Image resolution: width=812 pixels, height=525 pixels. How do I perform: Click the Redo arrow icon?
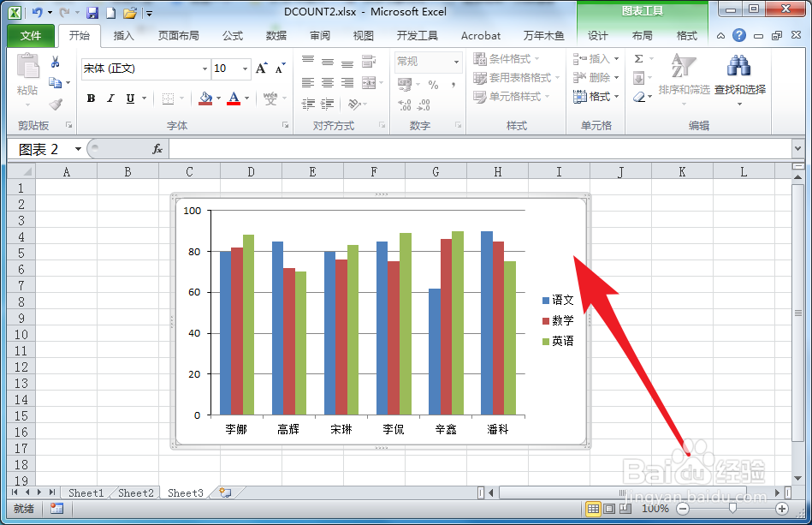[x=64, y=13]
